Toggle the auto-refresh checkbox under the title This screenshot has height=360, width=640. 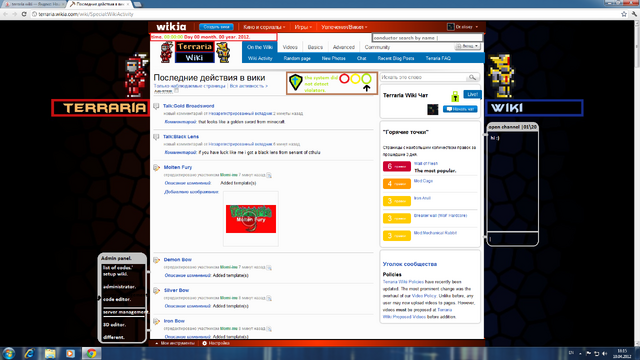(176, 91)
